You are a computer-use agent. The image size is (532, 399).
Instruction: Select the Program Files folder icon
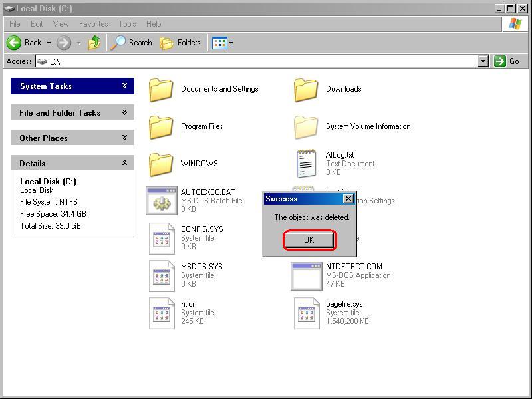click(161, 127)
